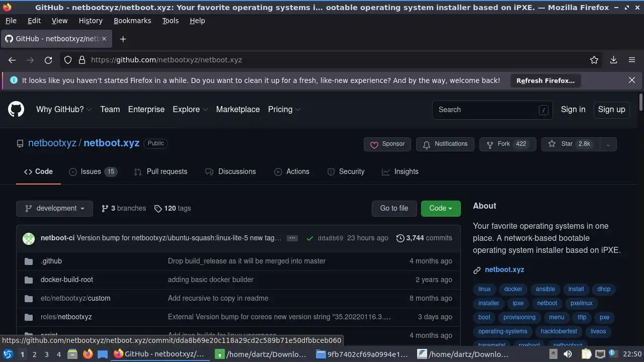Open the green Code dropdown button
The width and height of the screenshot is (644, 362).
(x=441, y=208)
